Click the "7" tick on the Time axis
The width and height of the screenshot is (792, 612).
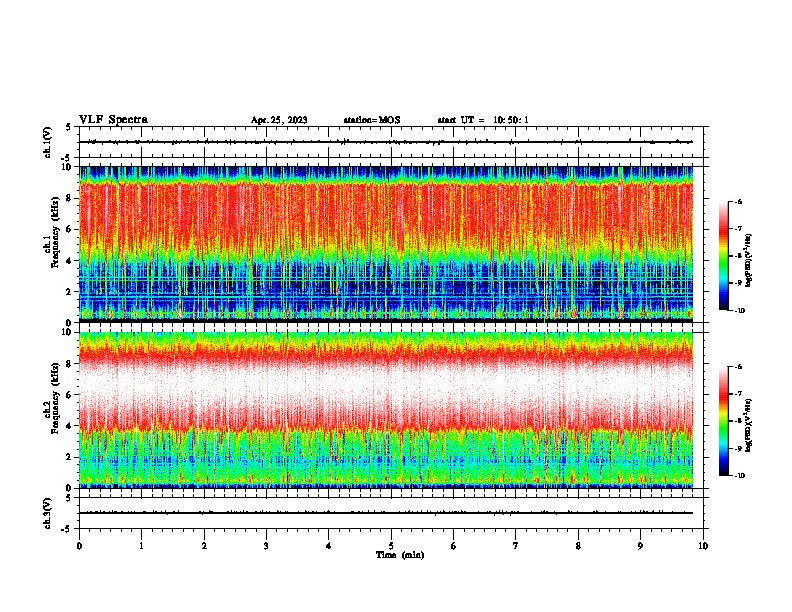tap(516, 546)
